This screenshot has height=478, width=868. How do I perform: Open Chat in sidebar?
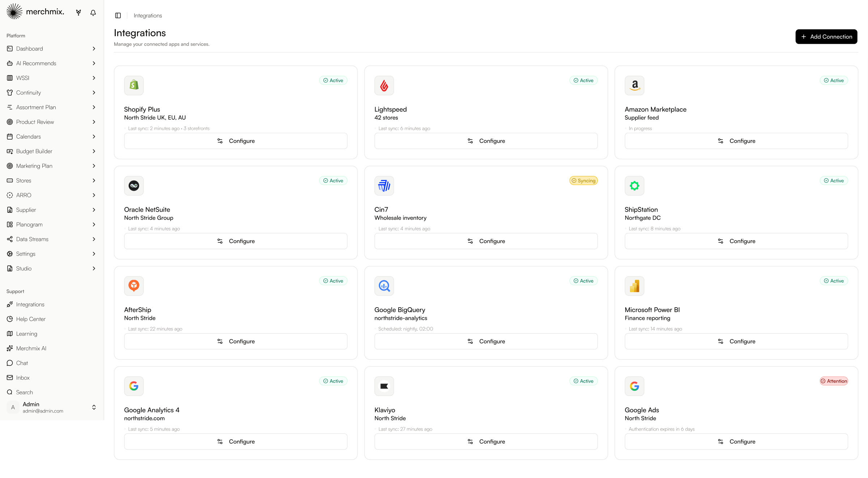click(52, 363)
